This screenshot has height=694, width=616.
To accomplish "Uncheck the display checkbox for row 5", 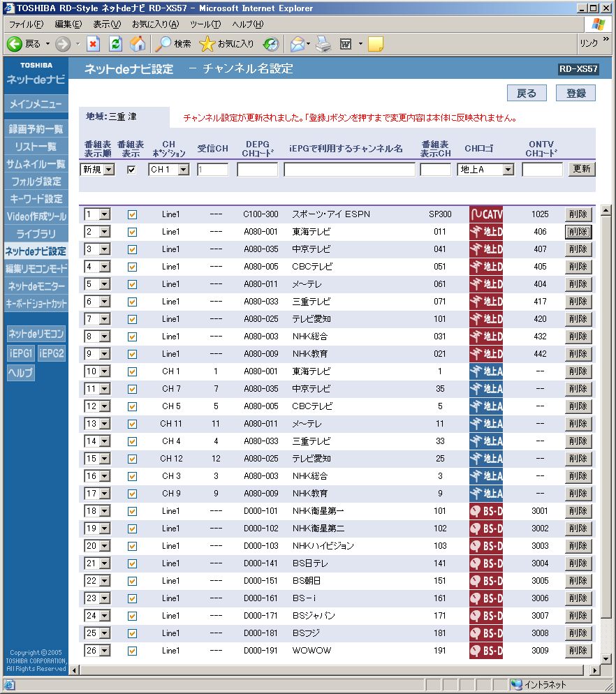I will coord(132,284).
